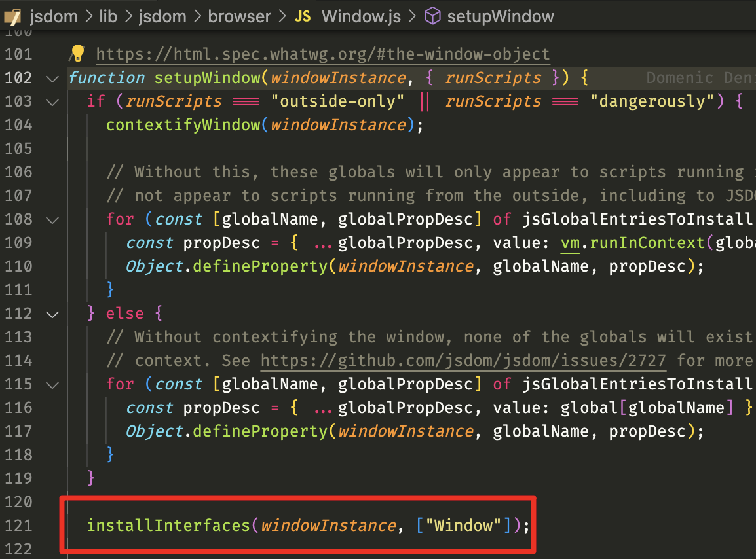Open the html.spec.whatwg.org window-object link

click(322, 54)
